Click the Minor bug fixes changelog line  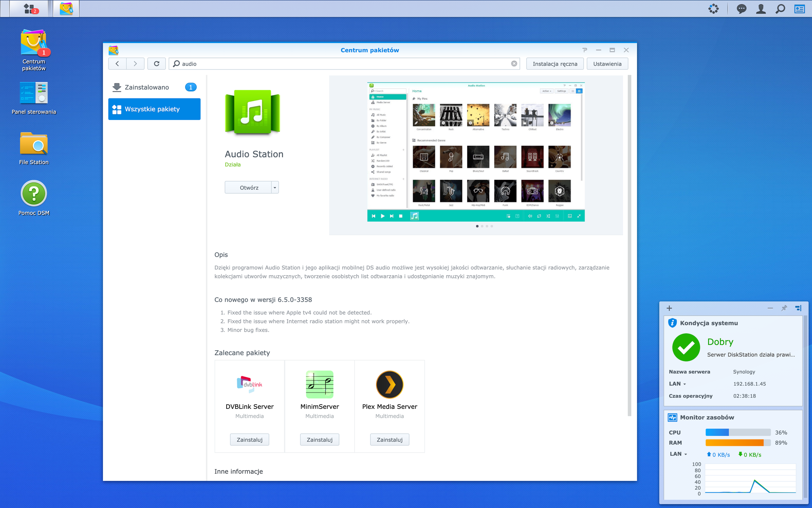click(248, 330)
